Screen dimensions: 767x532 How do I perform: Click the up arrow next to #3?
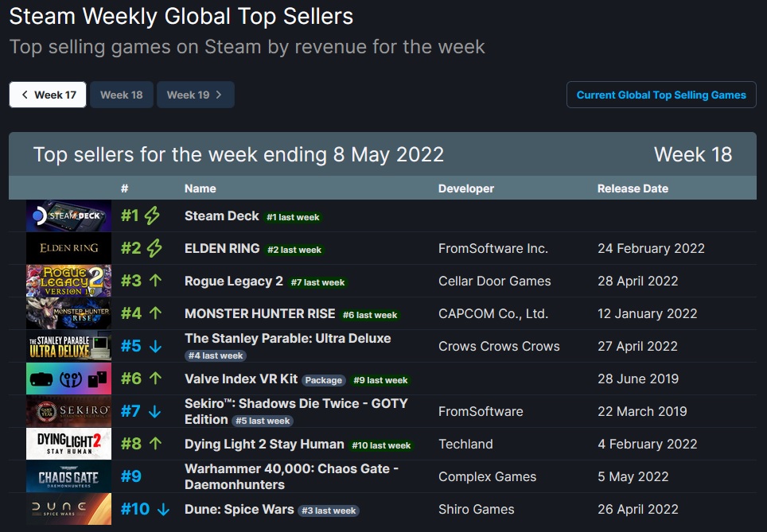(x=156, y=281)
